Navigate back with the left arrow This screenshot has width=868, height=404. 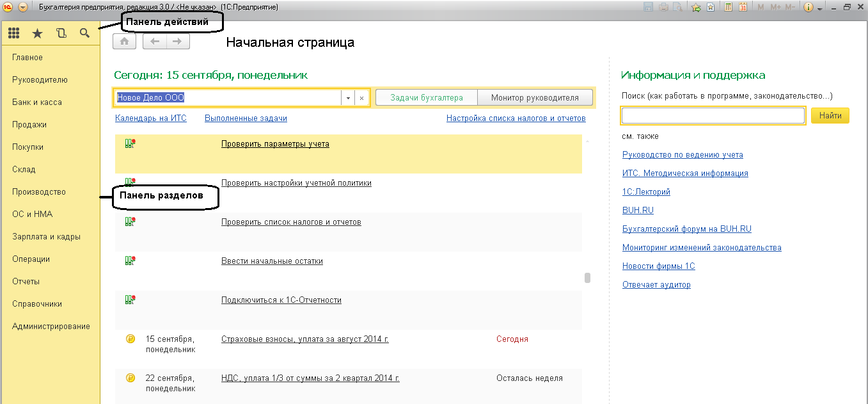154,42
